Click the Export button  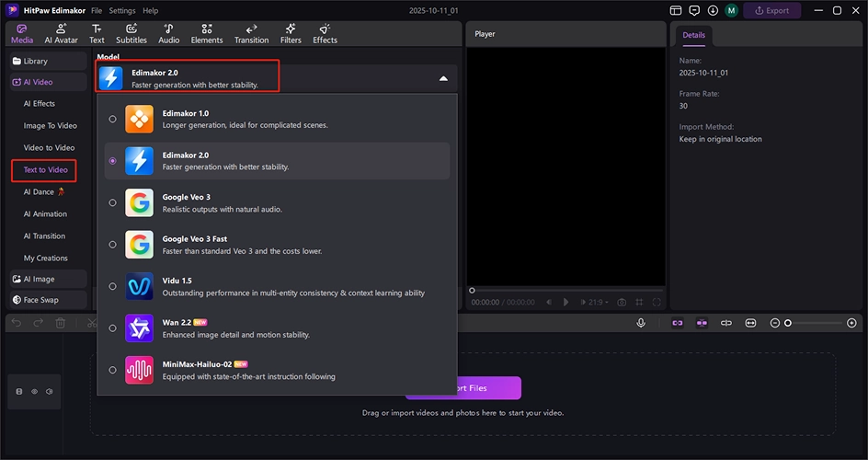771,10
